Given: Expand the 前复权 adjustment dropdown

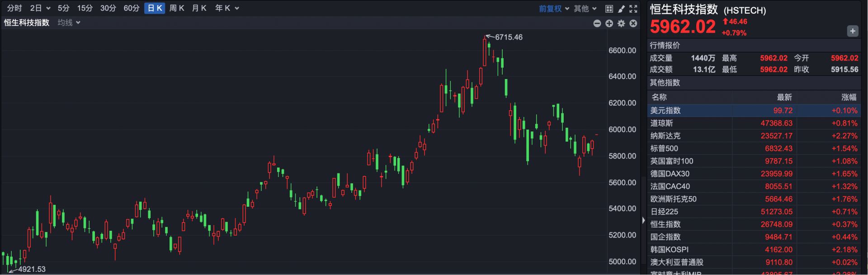Looking at the screenshot, I should pos(554,9).
